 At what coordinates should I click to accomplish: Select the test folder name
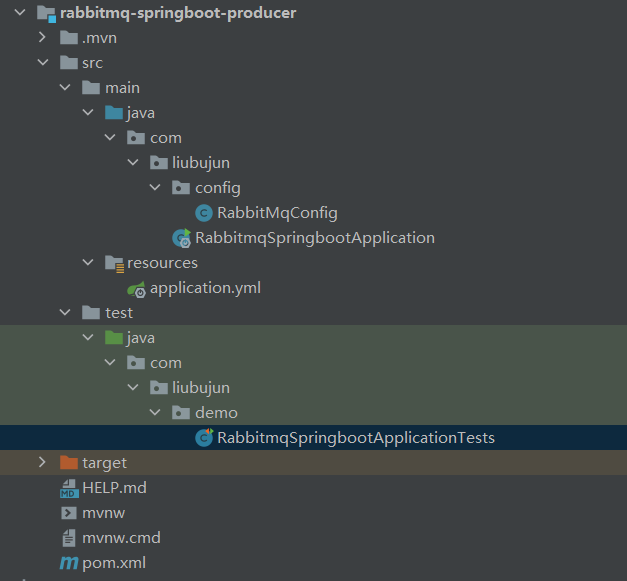coord(119,313)
